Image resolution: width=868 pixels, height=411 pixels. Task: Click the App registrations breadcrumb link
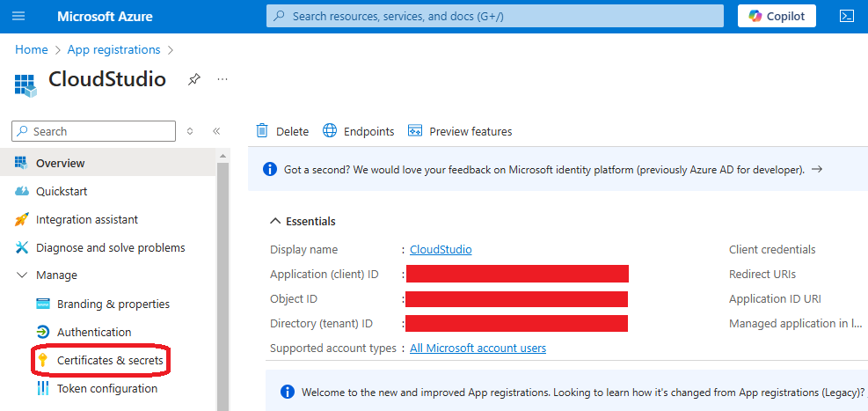[113, 49]
